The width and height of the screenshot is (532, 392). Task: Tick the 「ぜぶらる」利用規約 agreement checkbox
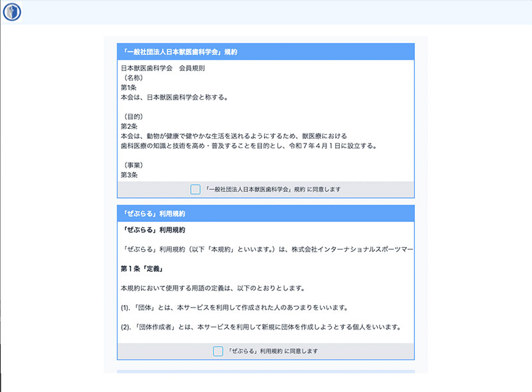point(217,351)
